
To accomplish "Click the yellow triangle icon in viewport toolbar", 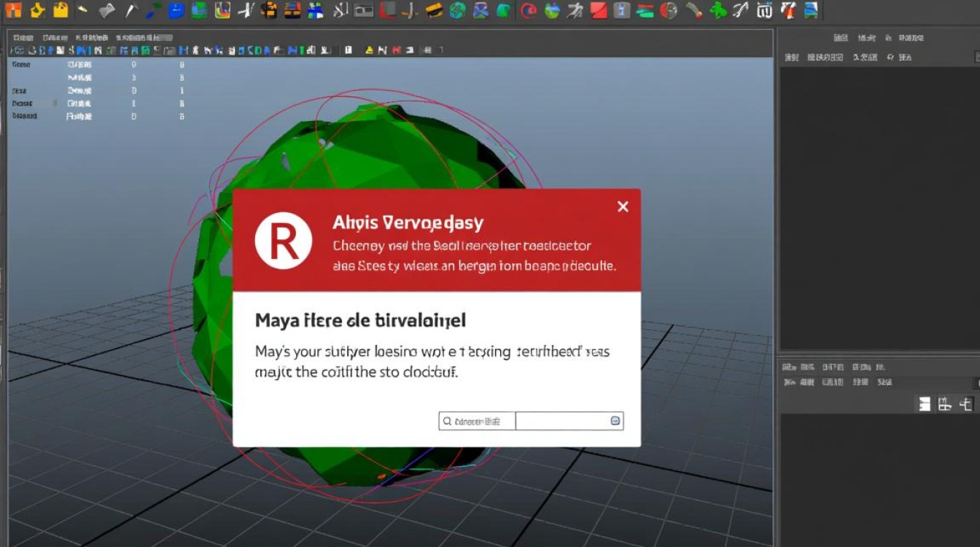I will click(370, 50).
